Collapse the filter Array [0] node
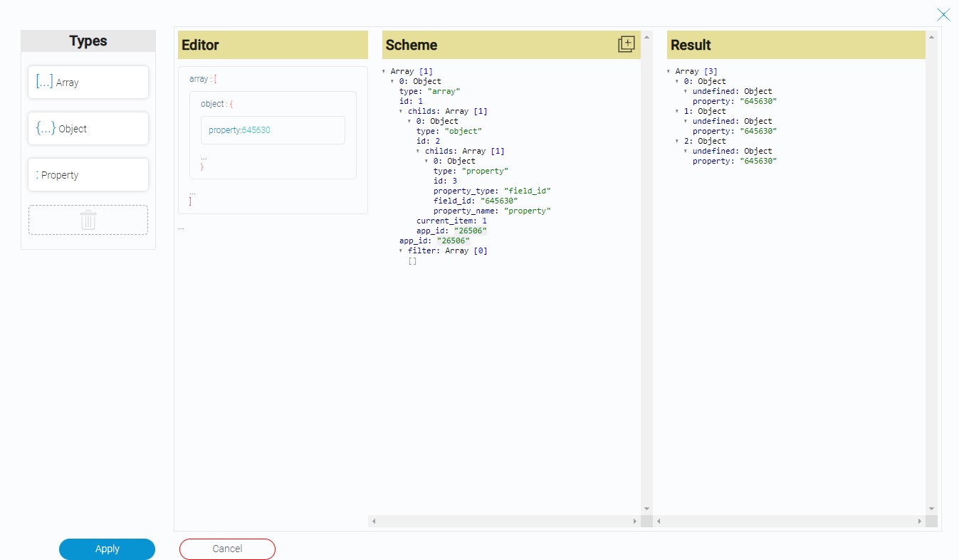The image size is (959, 560). click(402, 250)
